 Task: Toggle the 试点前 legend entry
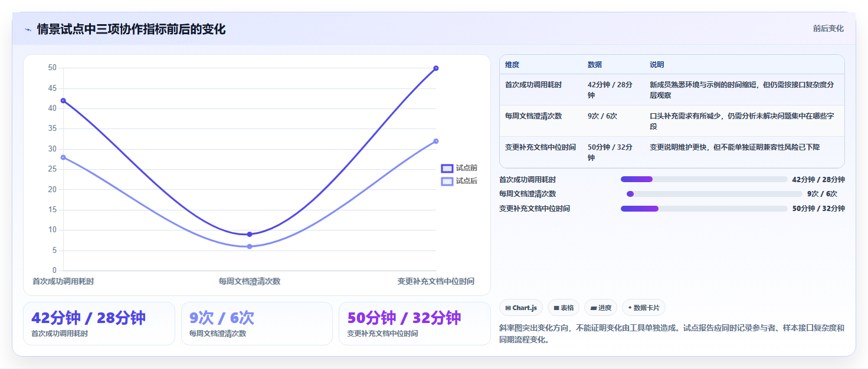[x=460, y=168]
